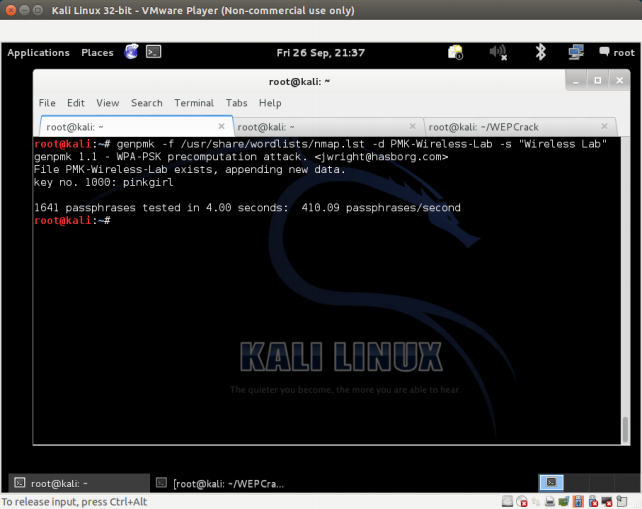Open the network connection icon
The image size is (642, 509).
(576, 52)
